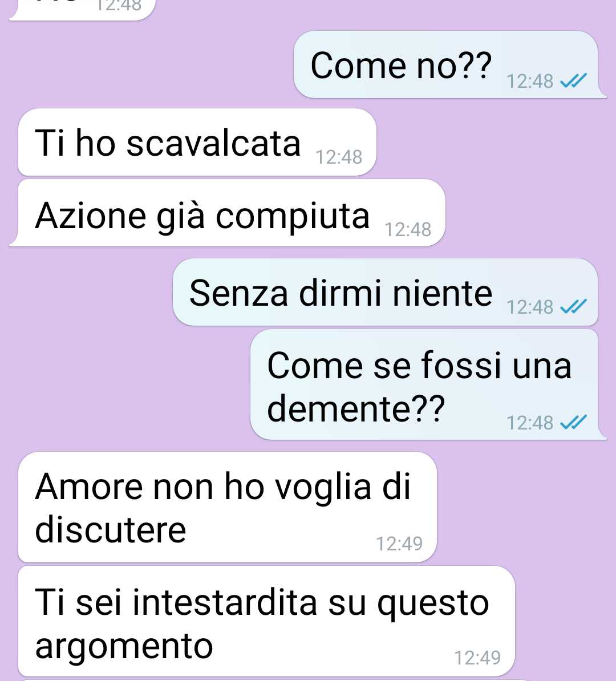Tap the 'Ti ho scavalcata' message

pyautogui.click(x=197, y=142)
